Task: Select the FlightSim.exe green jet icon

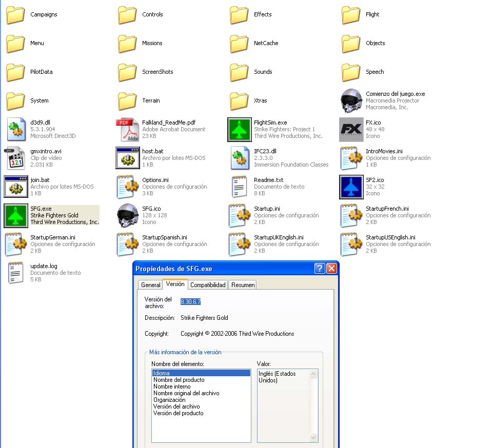Action: pyautogui.click(x=239, y=130)
